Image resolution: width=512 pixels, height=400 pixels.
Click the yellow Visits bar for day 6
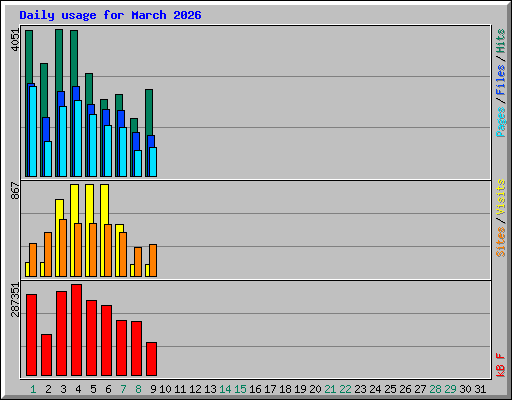(x=104, y=204)
